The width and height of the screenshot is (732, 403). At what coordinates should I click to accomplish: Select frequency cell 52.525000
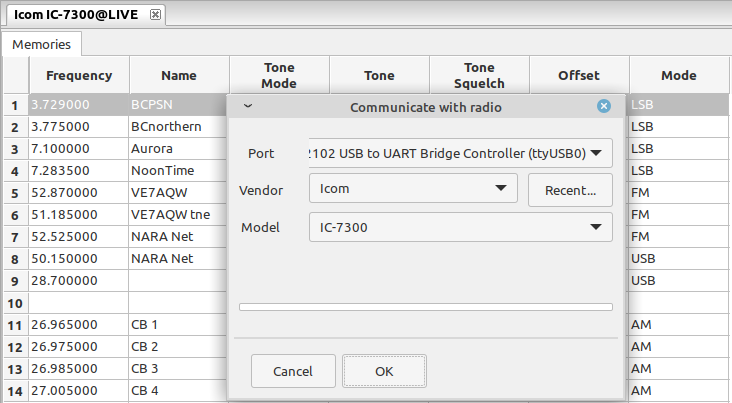(x=78, y=236)
